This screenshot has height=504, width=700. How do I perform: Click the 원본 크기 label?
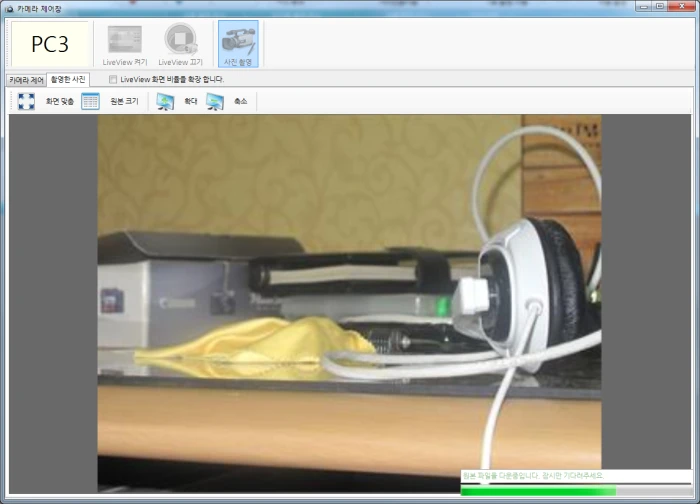click(x=125, y=101)
